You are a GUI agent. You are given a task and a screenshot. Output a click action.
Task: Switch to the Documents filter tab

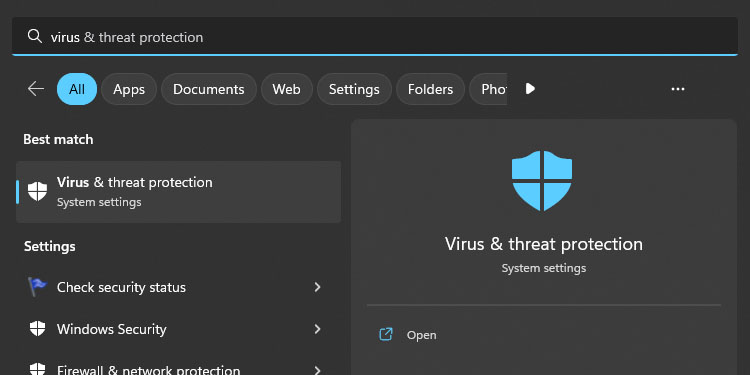(x=209, y=89)
